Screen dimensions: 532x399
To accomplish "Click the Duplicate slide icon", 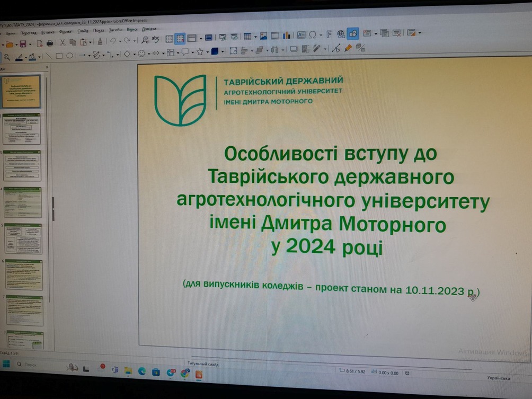I will pyautogui.click(x=384, y=33).
